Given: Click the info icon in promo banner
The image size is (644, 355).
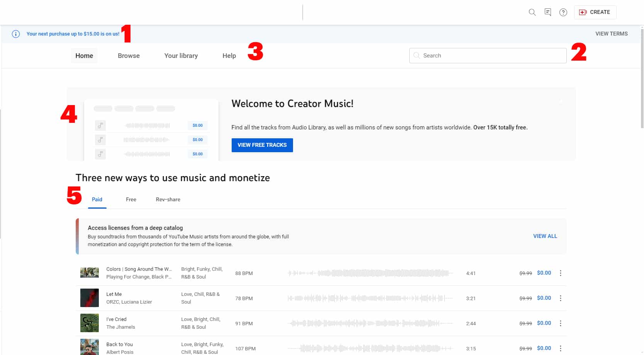Looking at the screenshot, I should click(16, 34).
